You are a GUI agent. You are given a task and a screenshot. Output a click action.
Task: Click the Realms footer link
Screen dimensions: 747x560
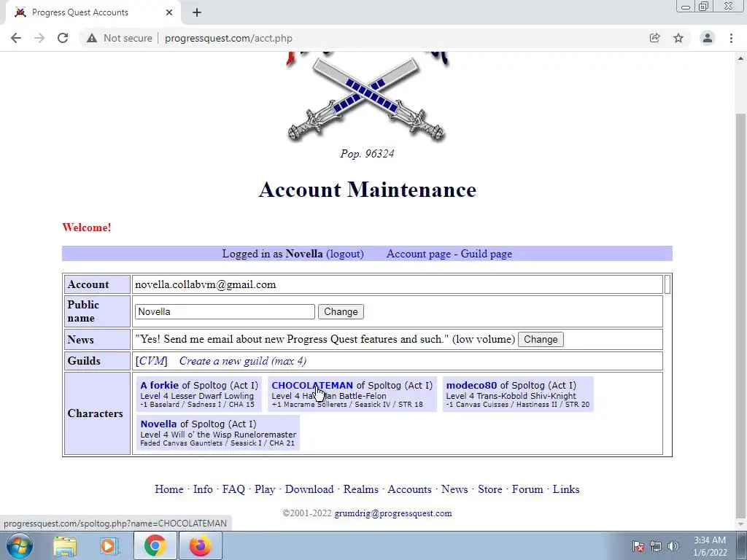click(360, 489)
